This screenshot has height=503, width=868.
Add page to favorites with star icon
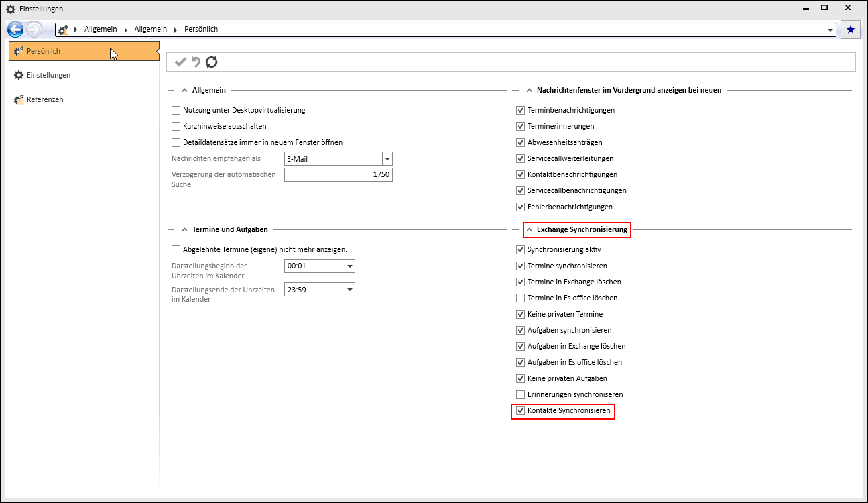[851, 30]
